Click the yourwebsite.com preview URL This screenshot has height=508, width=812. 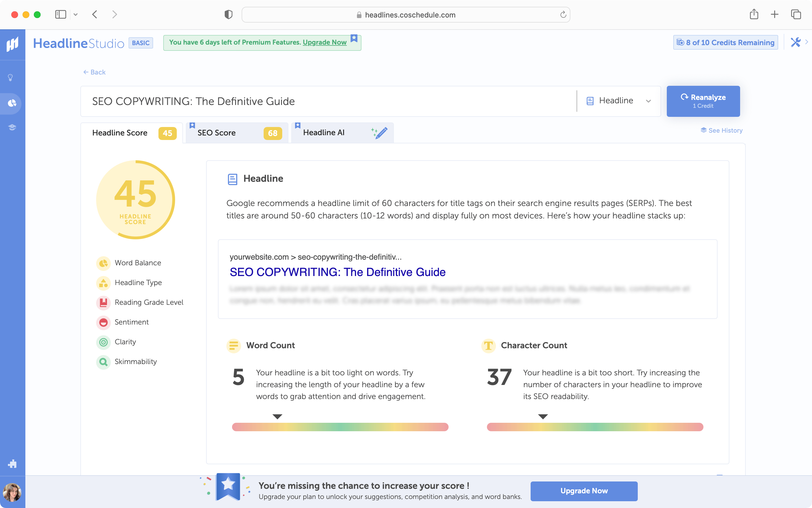(315, 257)
